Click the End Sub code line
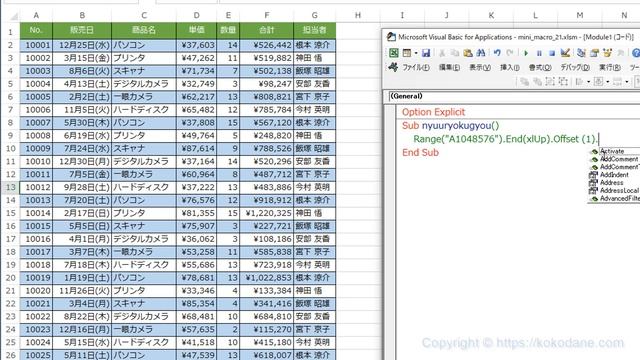The width and height of the screenshot is (640, 360). pyautogui.click(x=420, y=152)
